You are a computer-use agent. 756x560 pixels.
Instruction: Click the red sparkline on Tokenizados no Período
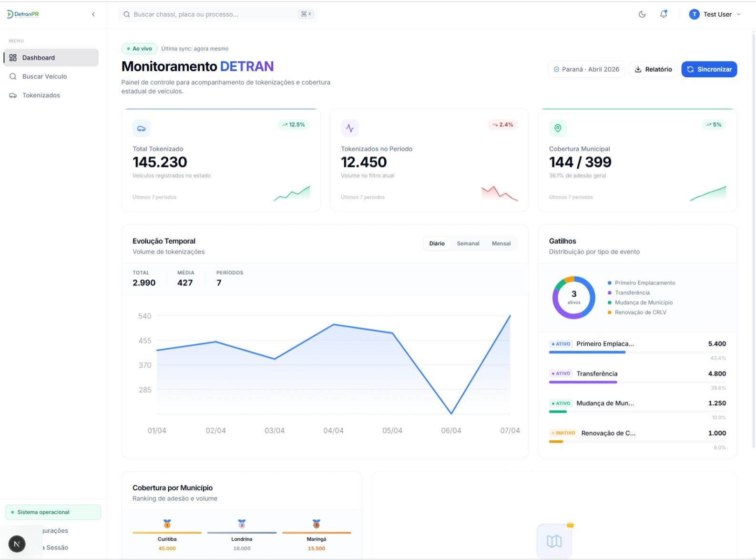[500, 194]
